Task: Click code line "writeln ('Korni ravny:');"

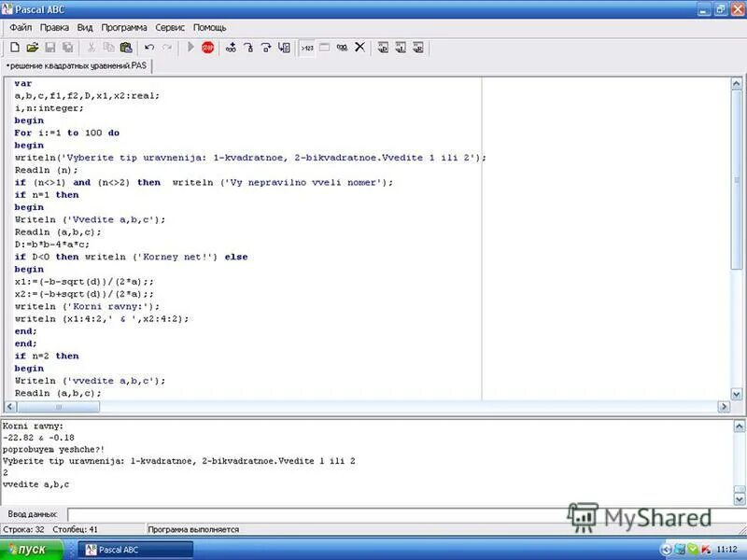Action: 87,306
